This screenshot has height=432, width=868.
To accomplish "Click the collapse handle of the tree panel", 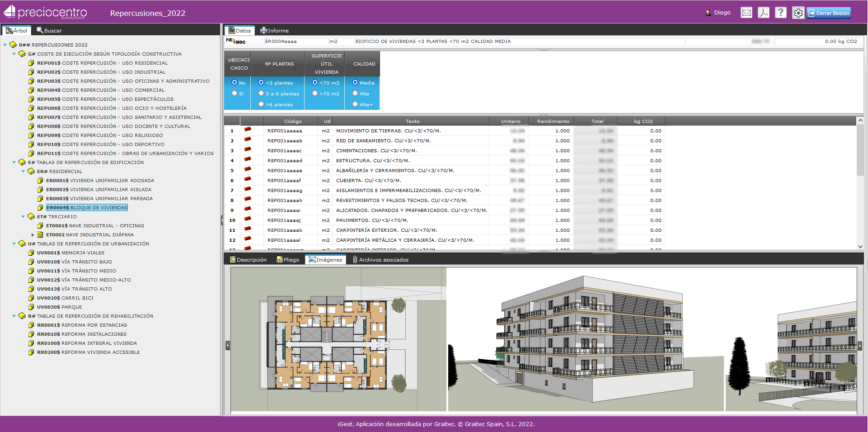I will point(222,220).
